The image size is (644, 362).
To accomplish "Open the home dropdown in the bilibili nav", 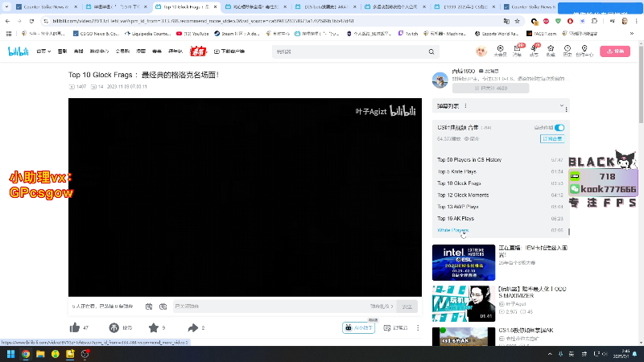I will click(43, 51).
